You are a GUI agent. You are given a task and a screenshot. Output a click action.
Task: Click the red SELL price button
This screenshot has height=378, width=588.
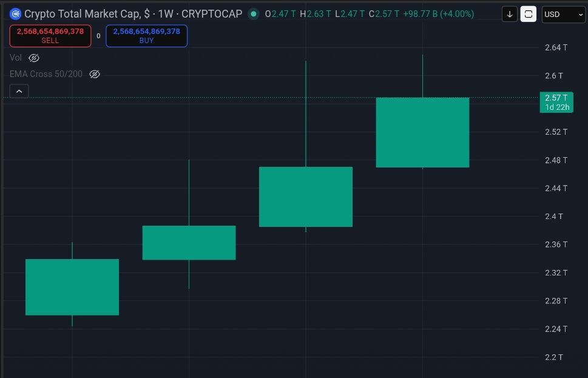pos(50,36)
